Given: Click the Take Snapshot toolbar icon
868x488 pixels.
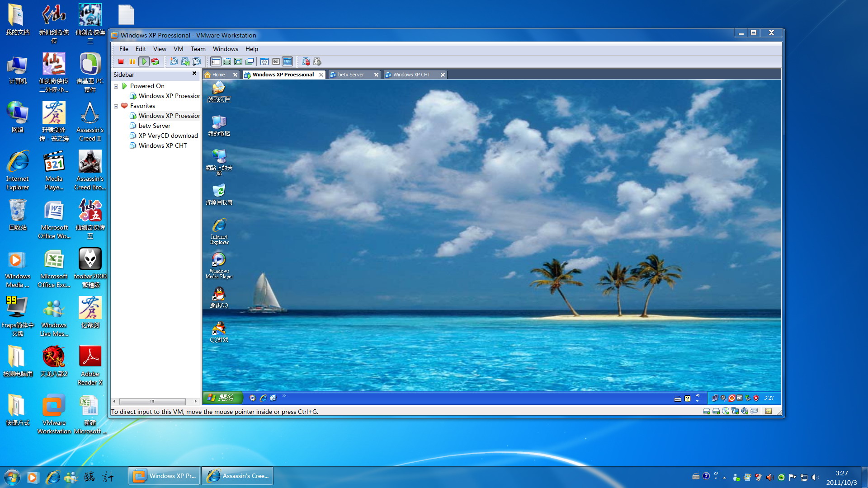Looking at the screenshot, I should tap(174, 61).
